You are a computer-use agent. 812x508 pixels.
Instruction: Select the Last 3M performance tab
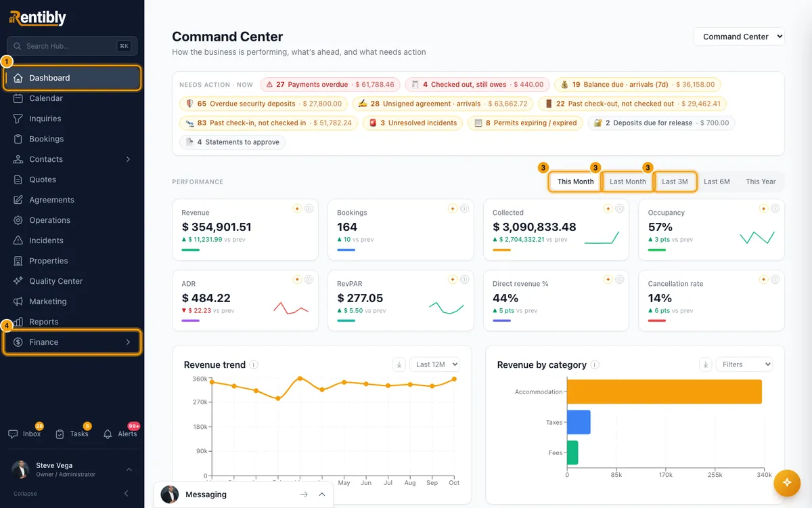pyautogui.click(x=675, y=182)
